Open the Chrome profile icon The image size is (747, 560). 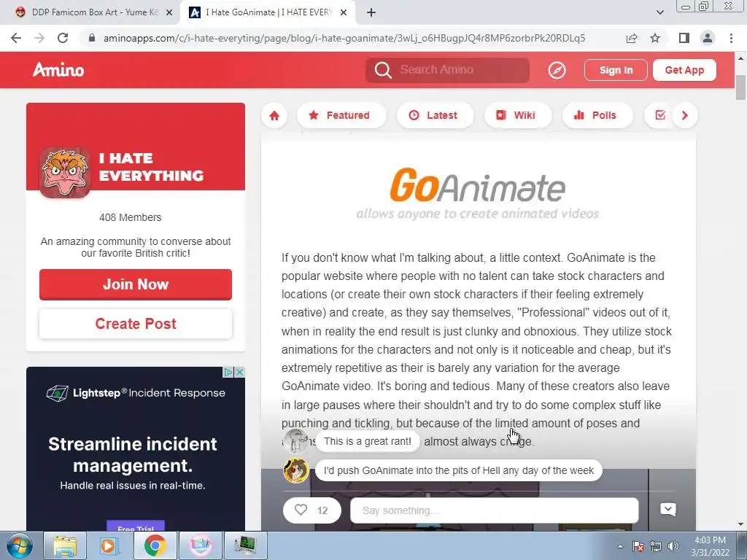pos(708,38)
